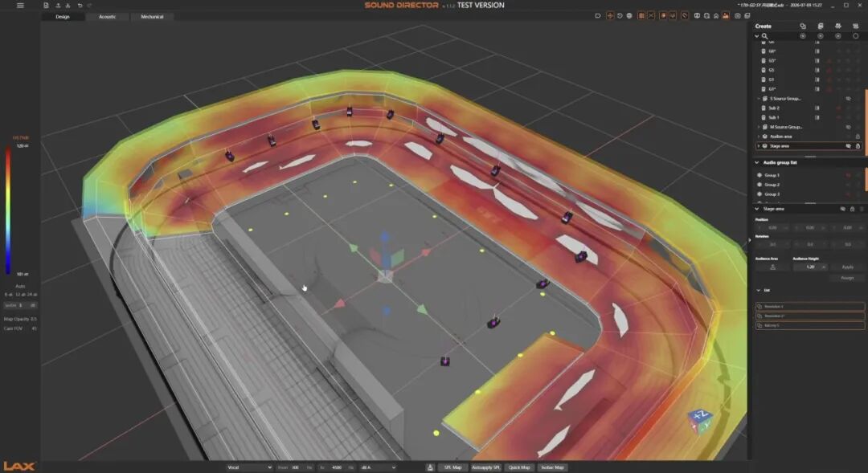This screenshot has height=473, width=868.
Task: Click the icon left of the SPL Map button
Action: pyautogui.click(x=430, y=467)
